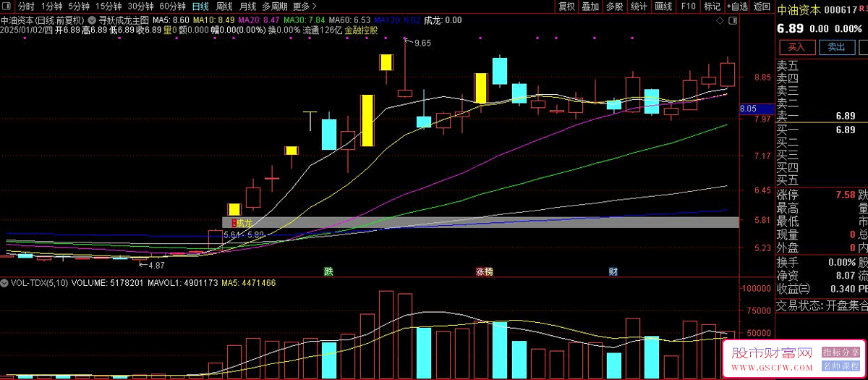868x380 pixels.
Task: Click the 叠加 overlay button
Action: (x=590, y=7)
